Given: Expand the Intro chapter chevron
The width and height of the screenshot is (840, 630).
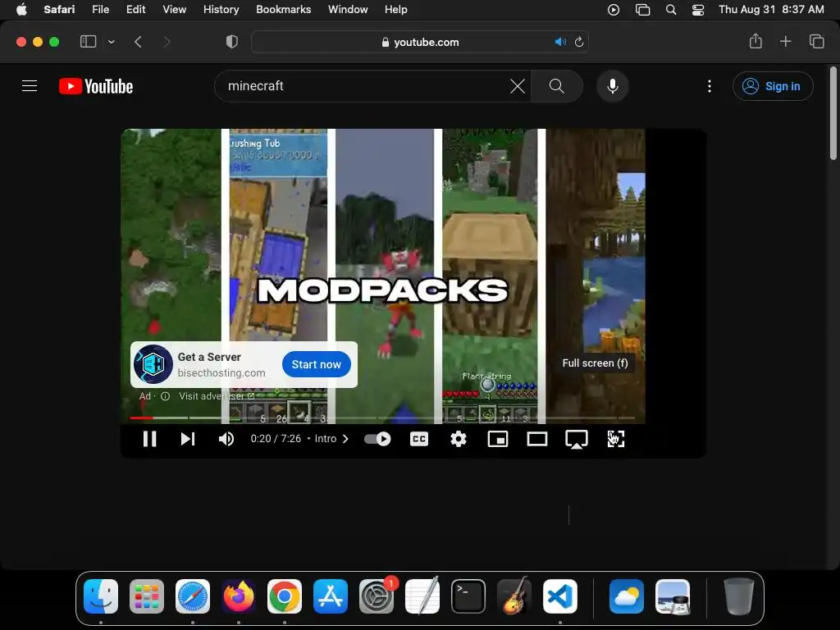Looking at the screenshot, I should [x=345, y=439].
